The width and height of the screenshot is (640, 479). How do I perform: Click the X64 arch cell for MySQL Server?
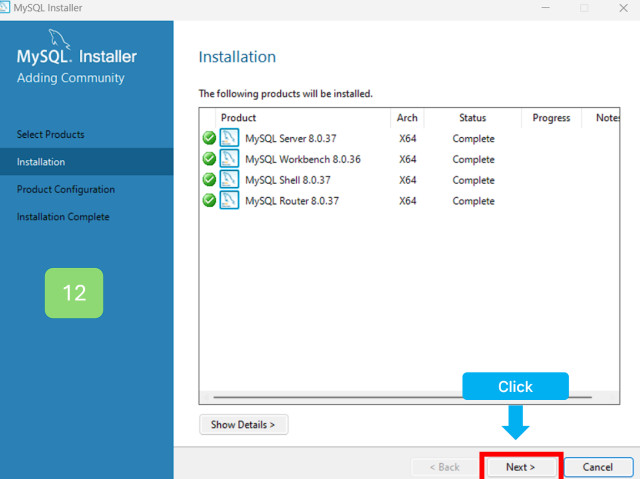click(407, 139)
